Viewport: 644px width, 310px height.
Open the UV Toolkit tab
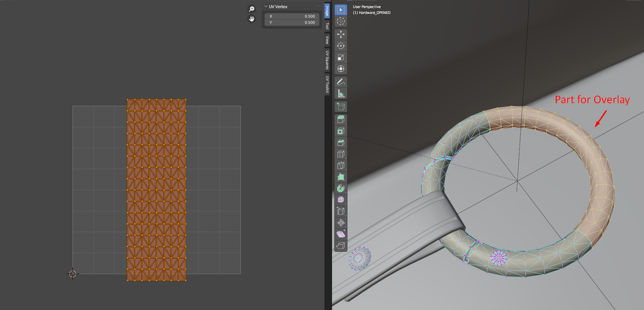coord(327,85)
